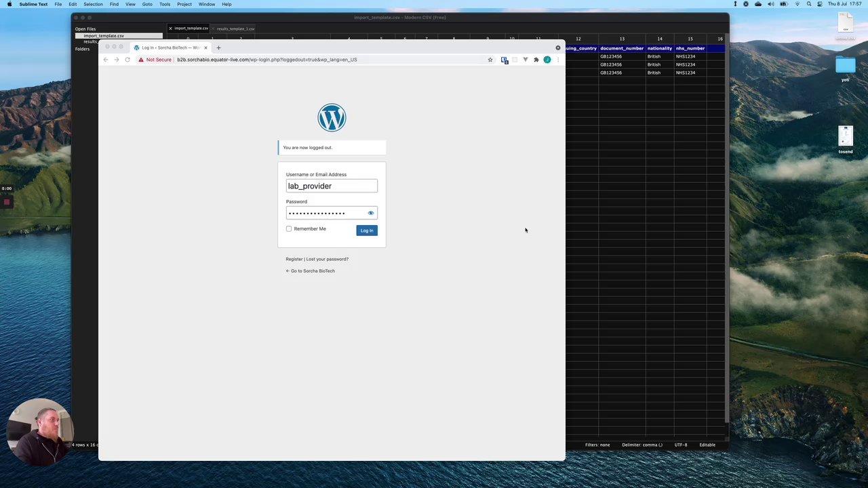Image resolution: width=868 pixels, height=488 pixels.
Task: Close the Log In Sorcha BioTech tab
Action: click(205, 47)
